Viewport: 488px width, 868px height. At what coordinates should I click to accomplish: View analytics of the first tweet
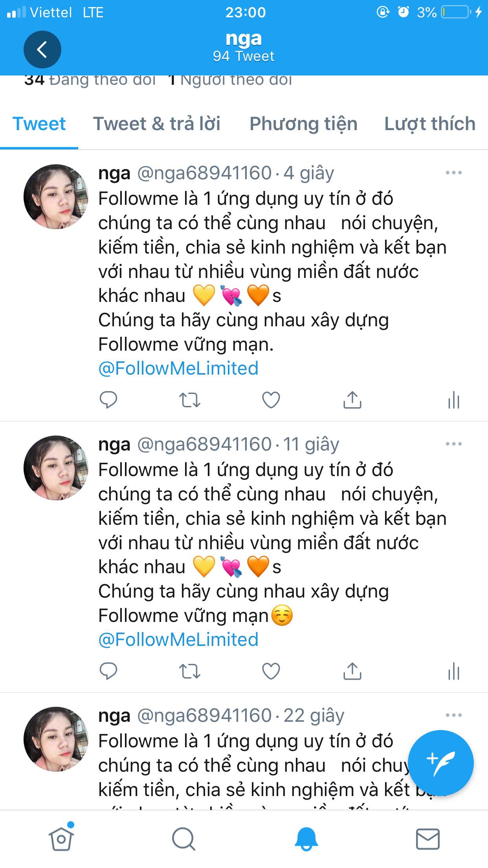click(x=454, y=400)
